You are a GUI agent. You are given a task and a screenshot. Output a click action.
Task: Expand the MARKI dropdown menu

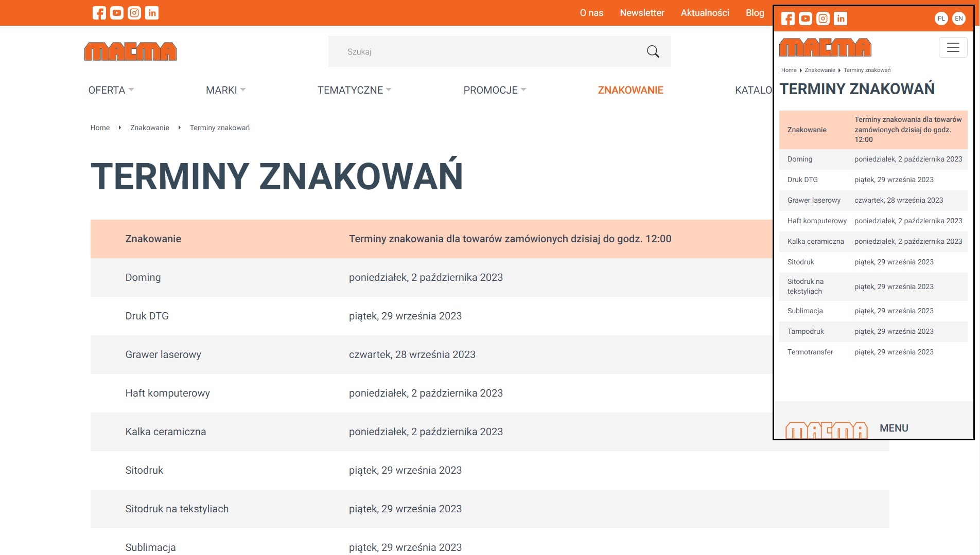click(x=226, y=90)
